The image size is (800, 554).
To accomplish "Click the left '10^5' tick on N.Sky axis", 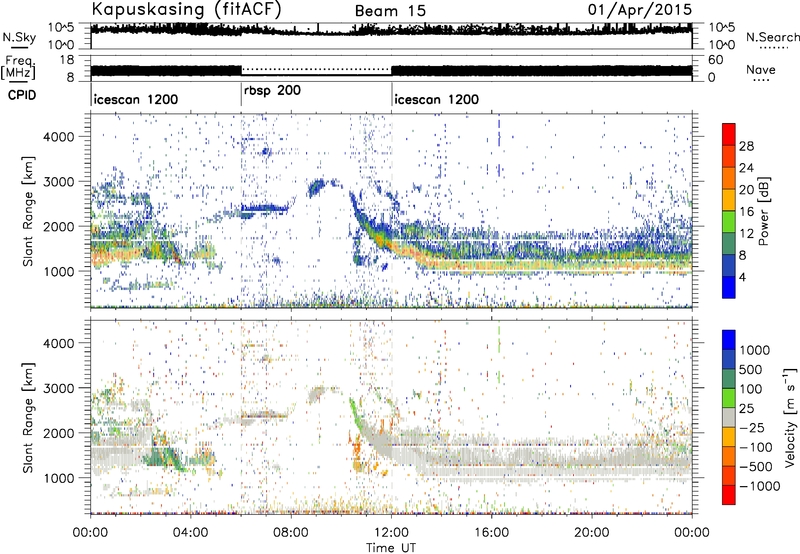I will tap(61, 28).
